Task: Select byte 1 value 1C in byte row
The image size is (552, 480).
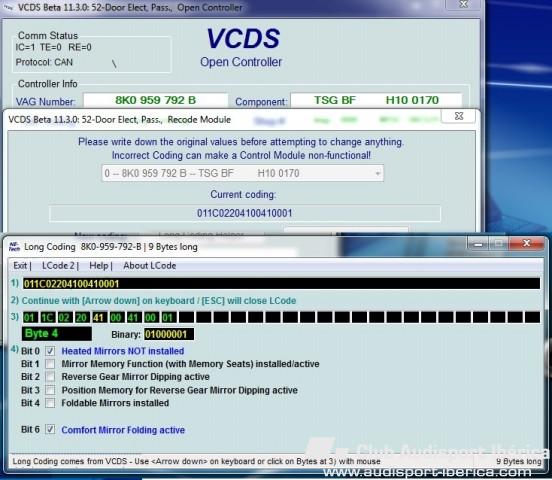Action: pyautogui.click(x=47, y=318)
